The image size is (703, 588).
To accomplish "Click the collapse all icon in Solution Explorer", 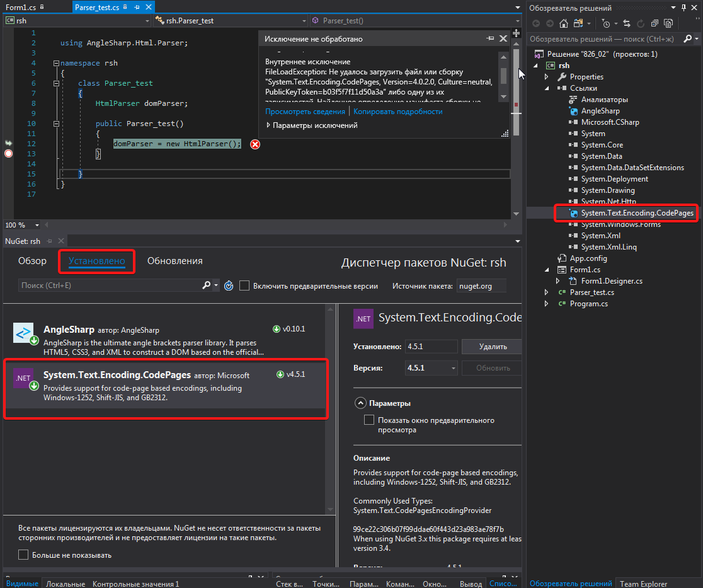I will pos(654,23).
